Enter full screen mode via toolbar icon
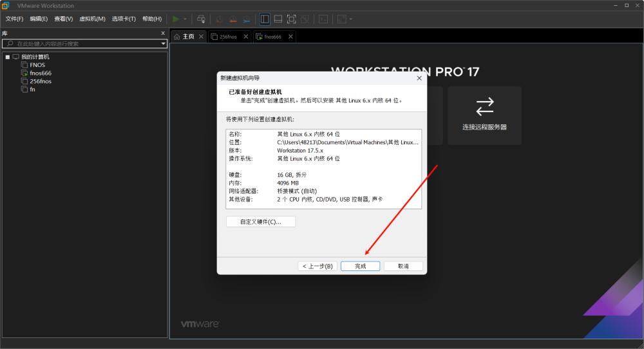The image size is (644, 349). 291,19
